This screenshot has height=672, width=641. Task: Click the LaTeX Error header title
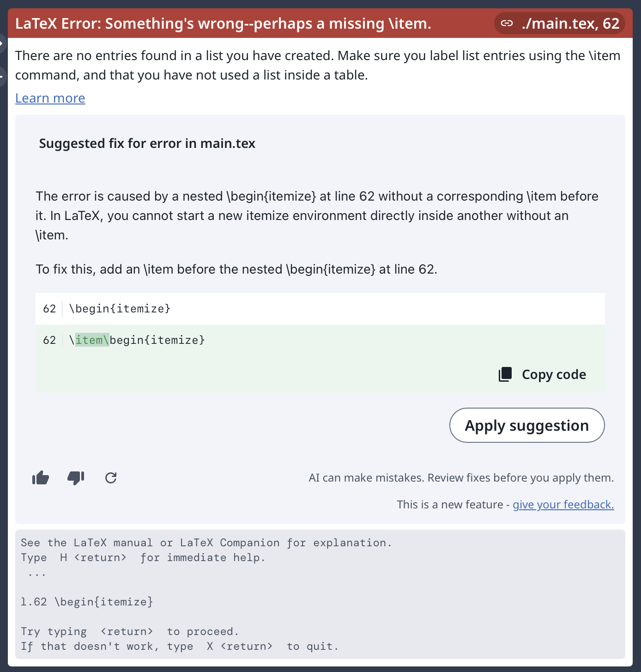223,23
